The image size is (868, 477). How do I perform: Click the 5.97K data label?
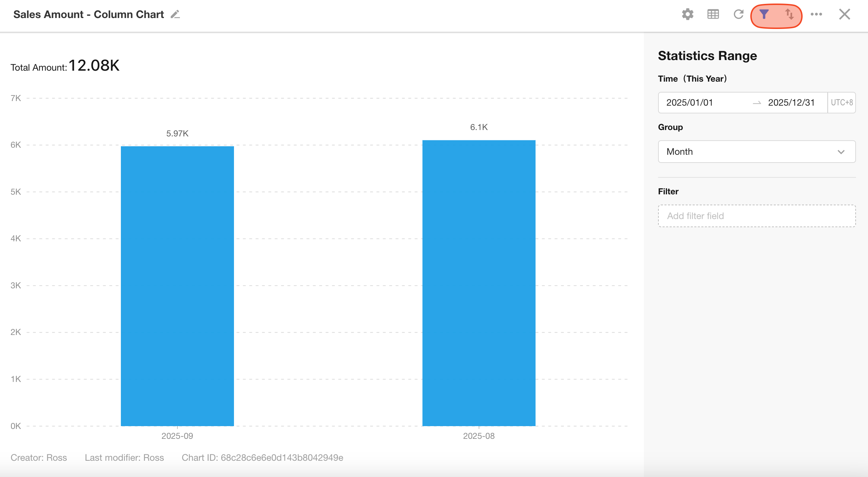(177, 134)
